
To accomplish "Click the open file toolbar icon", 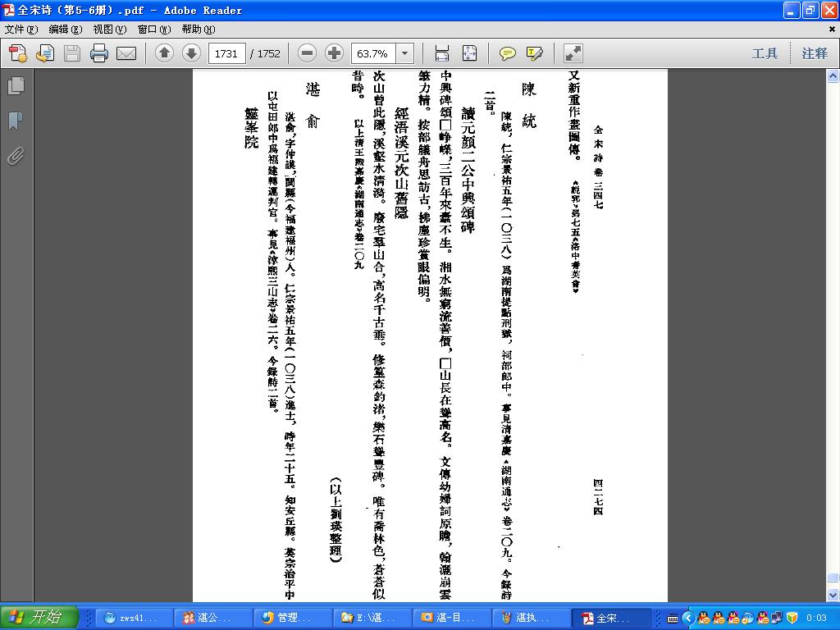I will pyautogui.click(x=45, y=53).
